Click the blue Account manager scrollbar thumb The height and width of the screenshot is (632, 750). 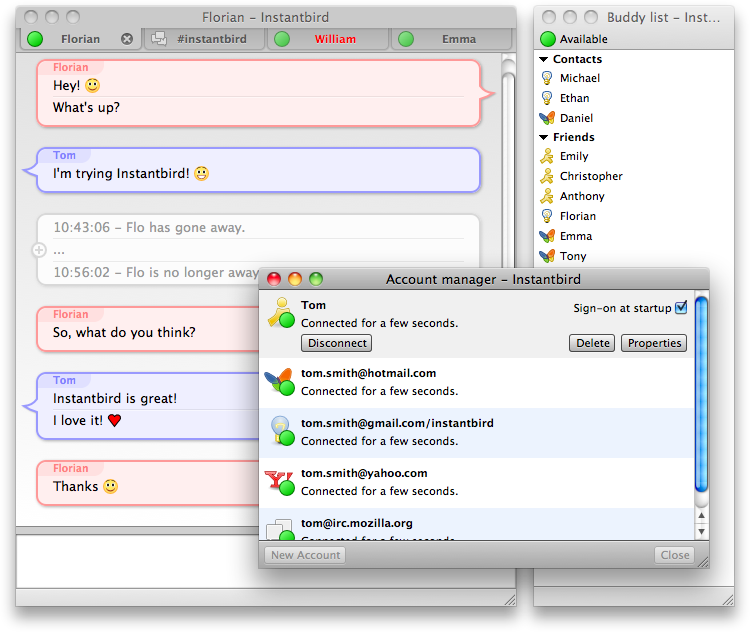coord(701,394)
